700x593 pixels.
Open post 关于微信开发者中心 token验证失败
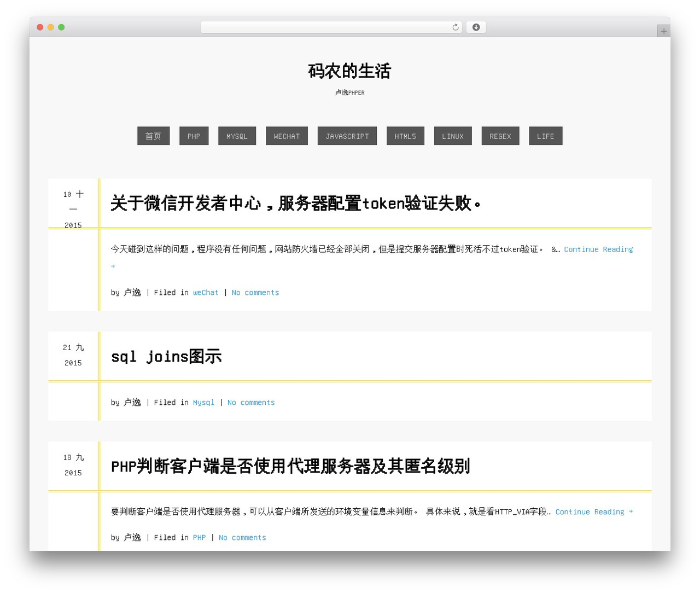(296, 204)
